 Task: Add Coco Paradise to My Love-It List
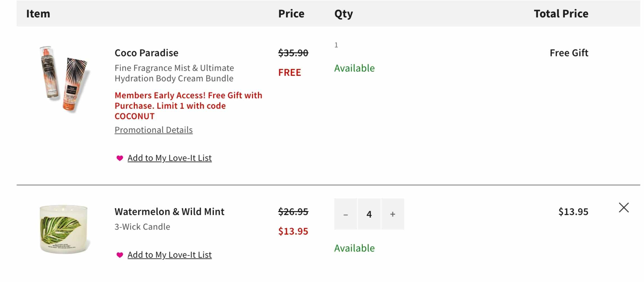[x=170, y=158]
